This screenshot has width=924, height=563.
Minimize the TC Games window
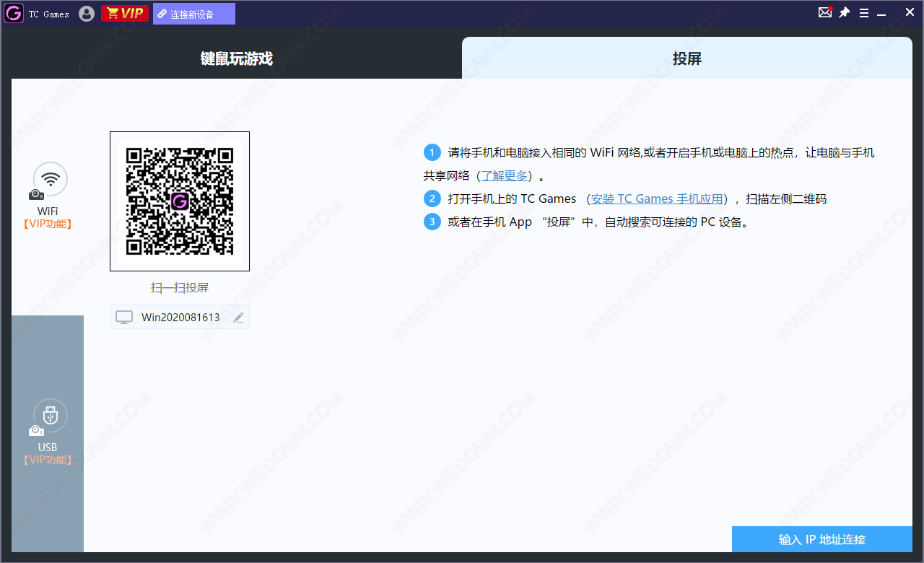pyautogui.click(x=881, y=14)
